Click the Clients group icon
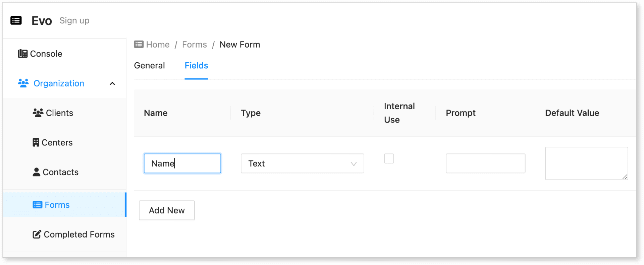 [38, 113]
